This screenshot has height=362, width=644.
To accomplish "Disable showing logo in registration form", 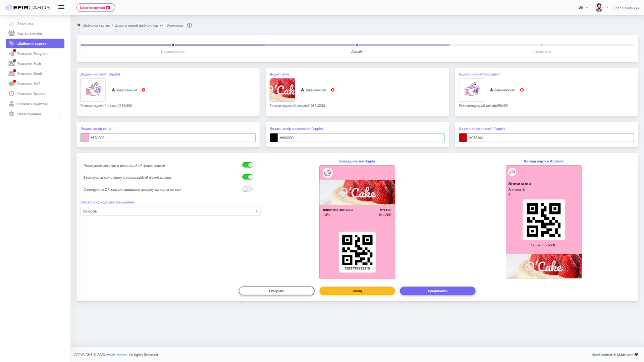I will click(247, 165).
